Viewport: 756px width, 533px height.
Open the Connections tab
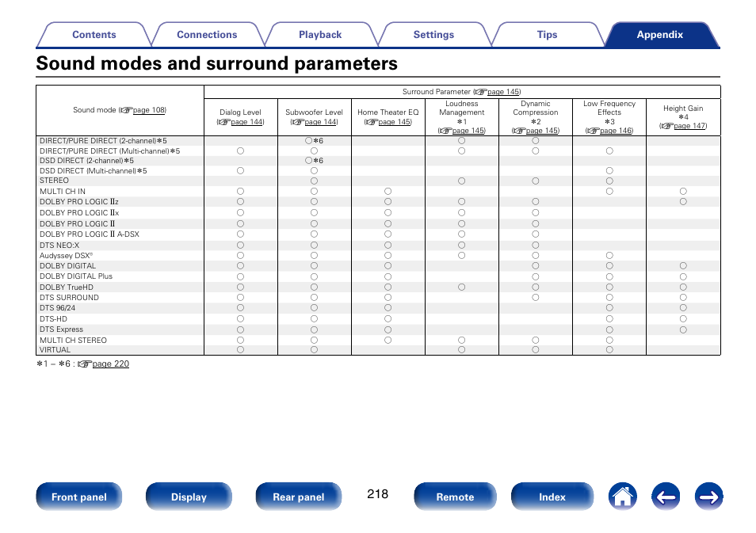(207, 35)
